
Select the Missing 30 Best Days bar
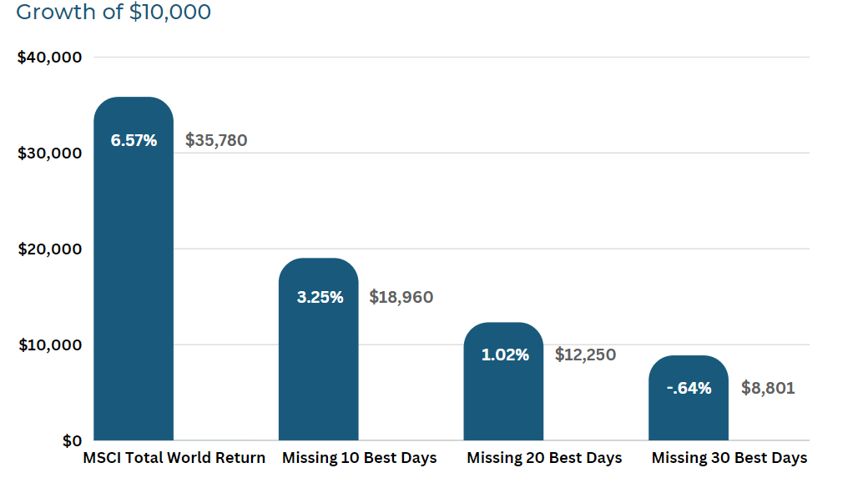(x=688, y=398)
